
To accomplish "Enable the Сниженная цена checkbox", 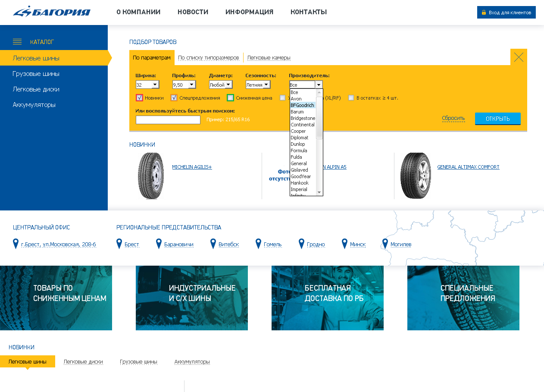I will point(231,97).
